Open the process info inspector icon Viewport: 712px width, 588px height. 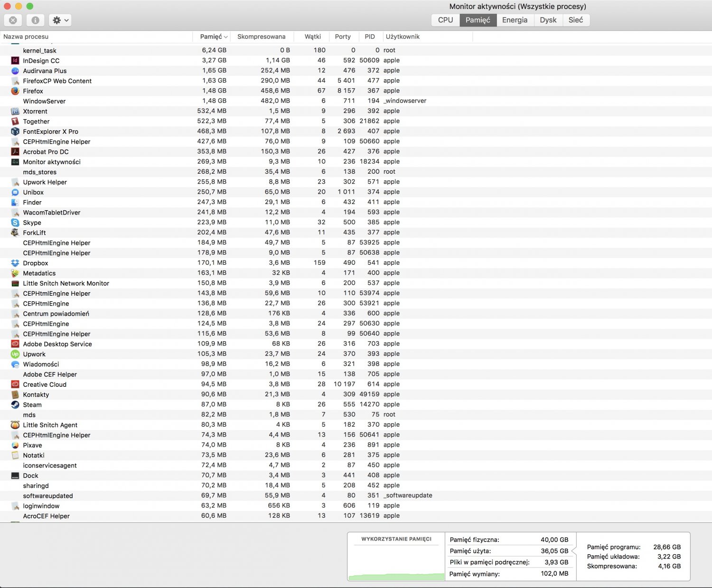(x=35, y=20)
